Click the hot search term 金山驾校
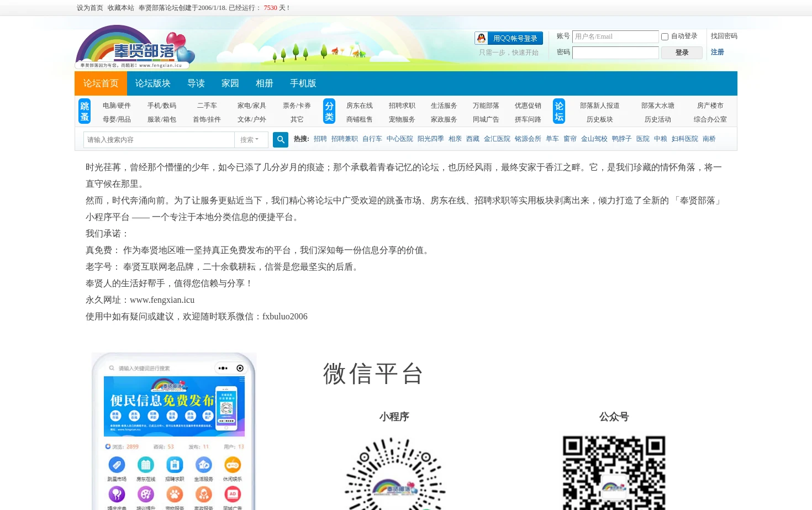This screenshot has width=812, height=510. point(594,139)
